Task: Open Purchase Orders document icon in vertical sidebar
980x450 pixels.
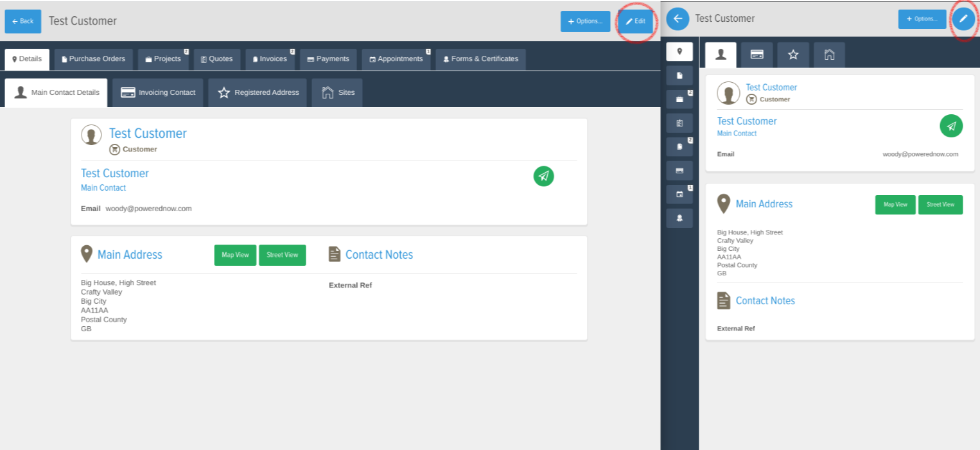Action: tap(679, 76)
